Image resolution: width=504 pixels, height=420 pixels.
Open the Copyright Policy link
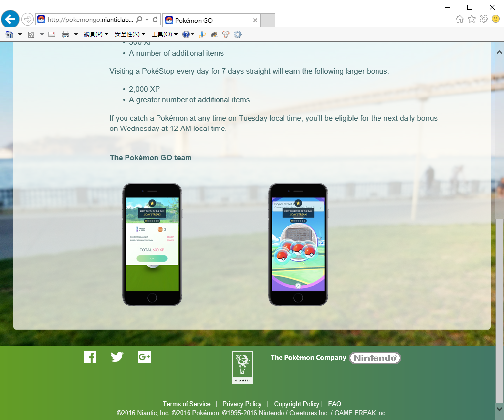[x=296, y=404]
